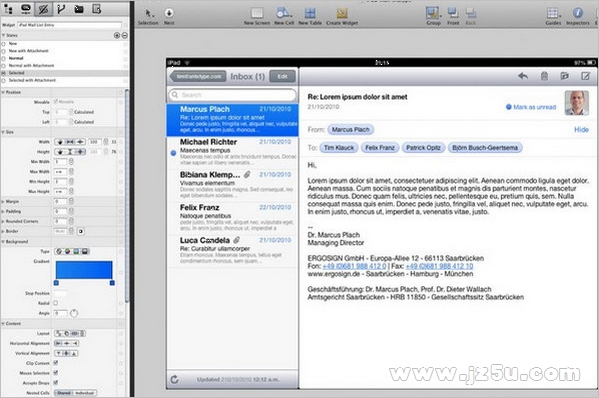This screenshot has width=599, height=398.
Task: Toggle the Radial gradient checkbox
Action: 56,303
